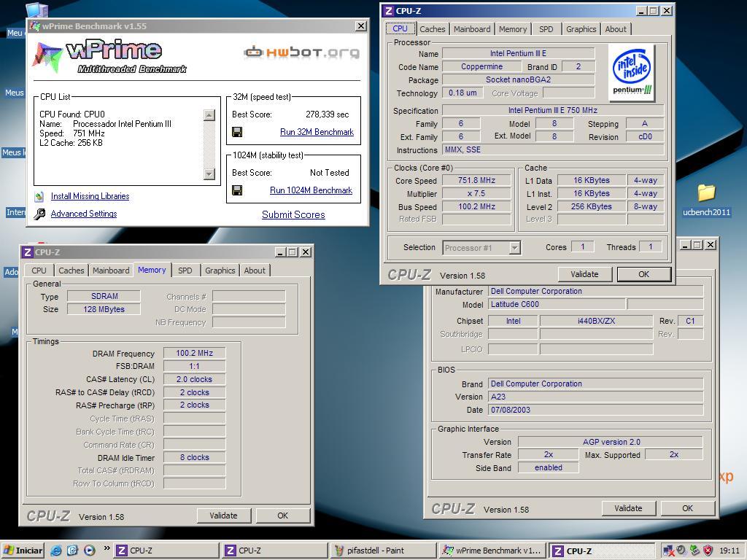
Task: Click the Run 32M Benchmark link
Action: click(317, 132)
